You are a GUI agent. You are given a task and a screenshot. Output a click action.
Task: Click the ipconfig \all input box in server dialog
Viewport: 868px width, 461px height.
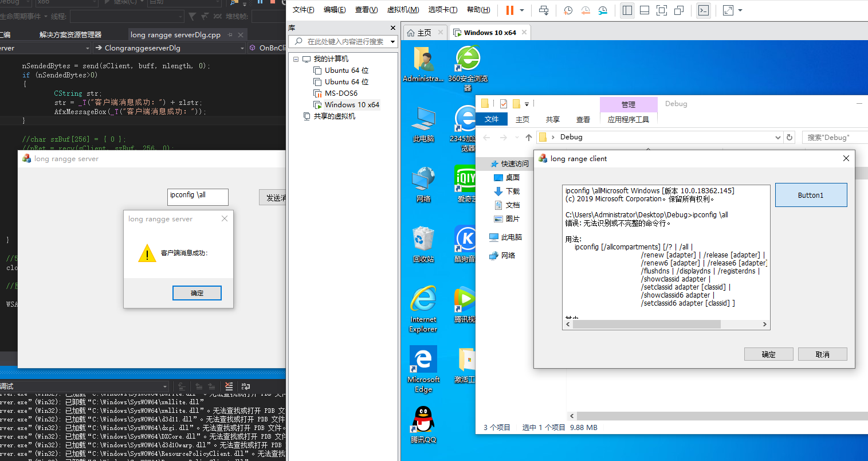pos(198,197)
